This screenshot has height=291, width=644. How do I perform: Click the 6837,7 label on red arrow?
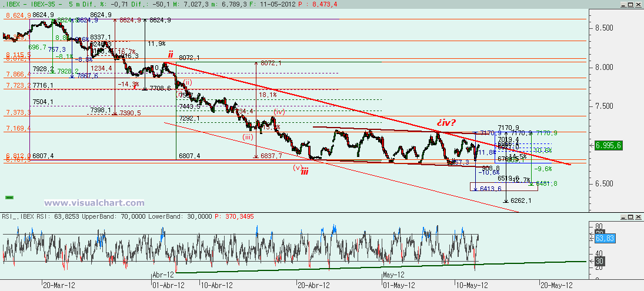pos(272,156)
